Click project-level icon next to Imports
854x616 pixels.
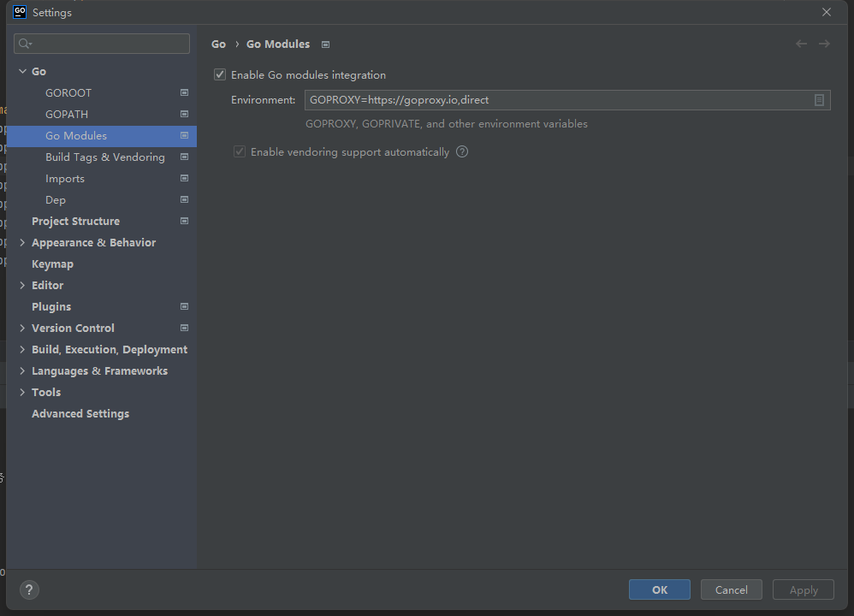185,178
